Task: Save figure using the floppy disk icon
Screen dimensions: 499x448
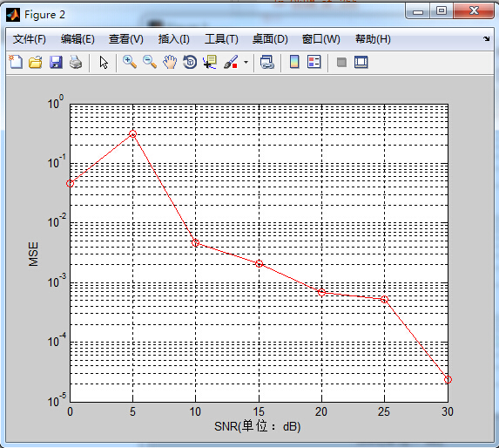Action: click(56, 62)
